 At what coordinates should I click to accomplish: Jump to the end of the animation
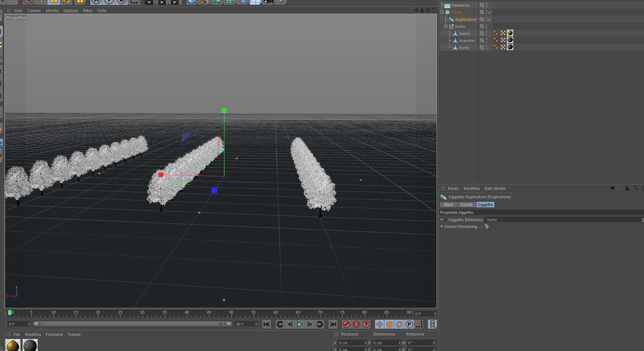coord(333,324)
